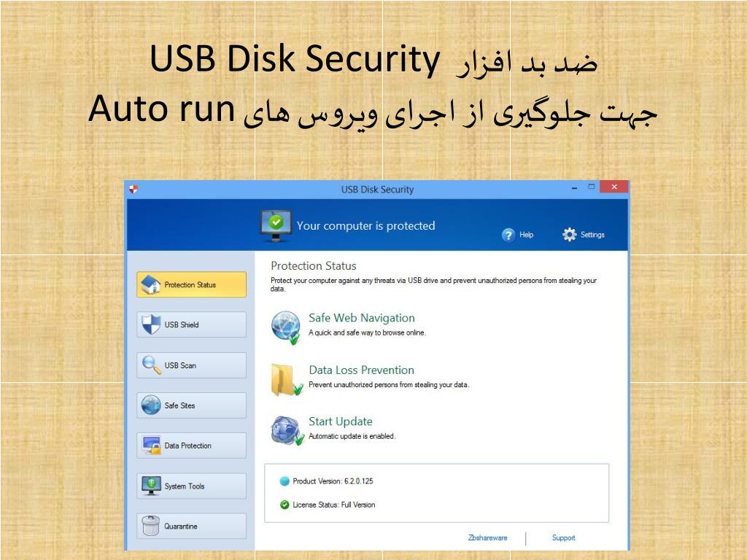Click the Start Update heading link
This screenshot has width=747, height=560.
[341, 421]
